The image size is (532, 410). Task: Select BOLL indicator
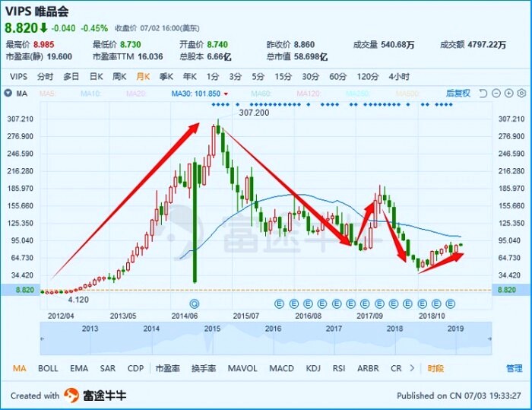tap(48, 368)
